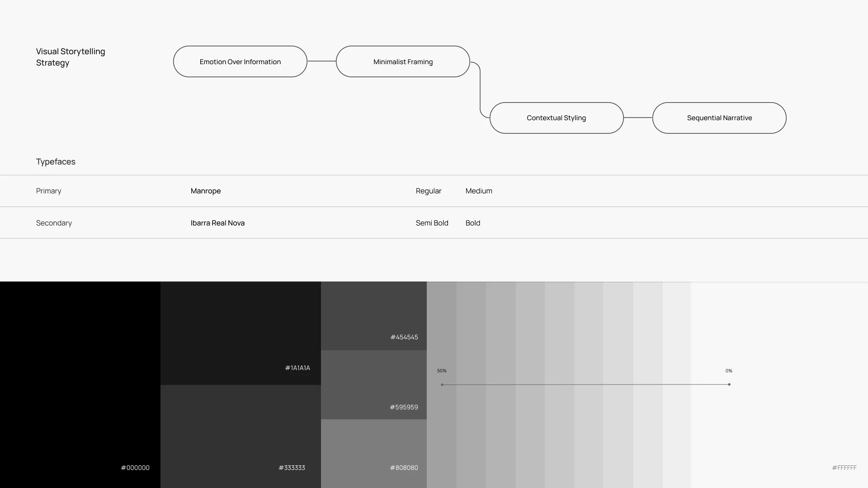Viewport: 868px width, 488px height.
Task: Select the #808080 gray swatch
Action: coord(374,454)
